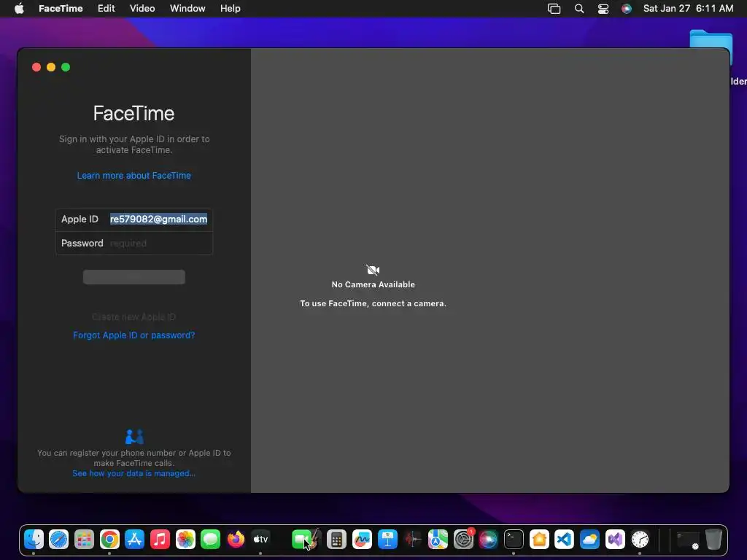Open the FaceTime app menu
This screenshot has width=747, height=560.
coord(61,9)
